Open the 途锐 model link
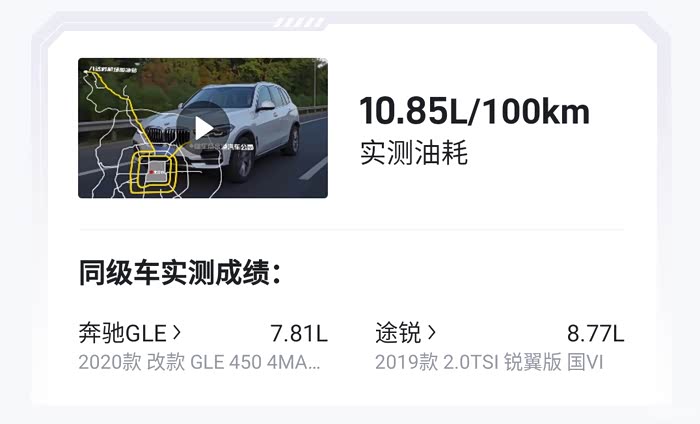 pyautogui.click(x=398, y=333)
